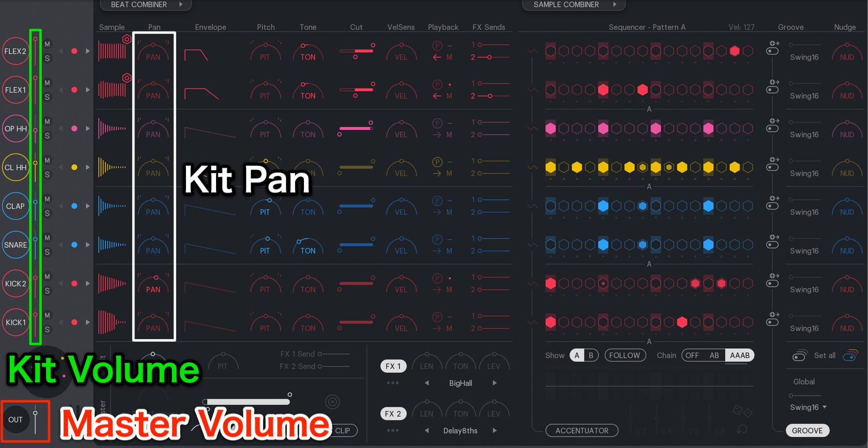
Task: Select the OP HH drum pad
Action: pyautogui.click(x=15, y=129)
